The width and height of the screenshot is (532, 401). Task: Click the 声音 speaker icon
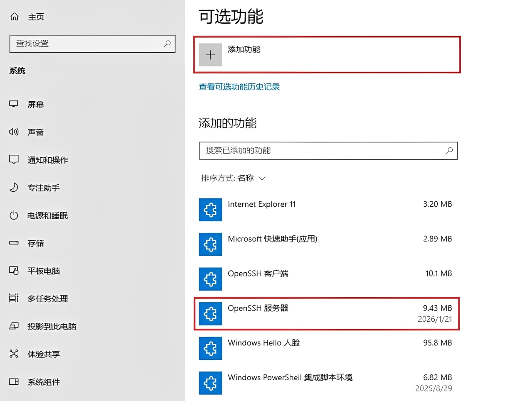(x=14, y=132)
